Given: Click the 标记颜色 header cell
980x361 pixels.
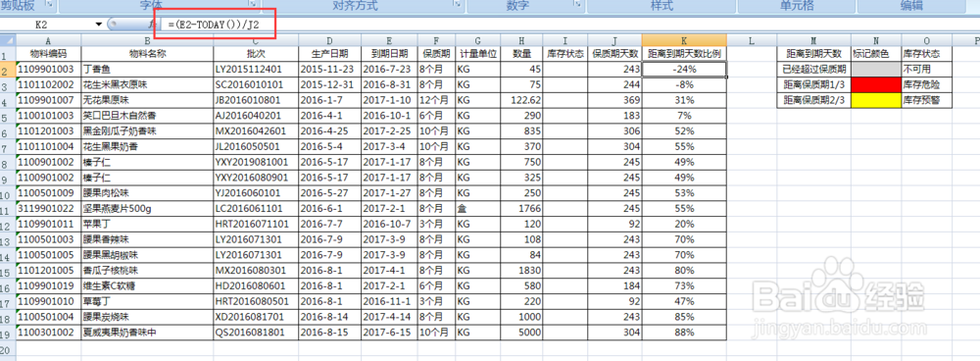Looking at the screenshot, I should coord(876,53).
